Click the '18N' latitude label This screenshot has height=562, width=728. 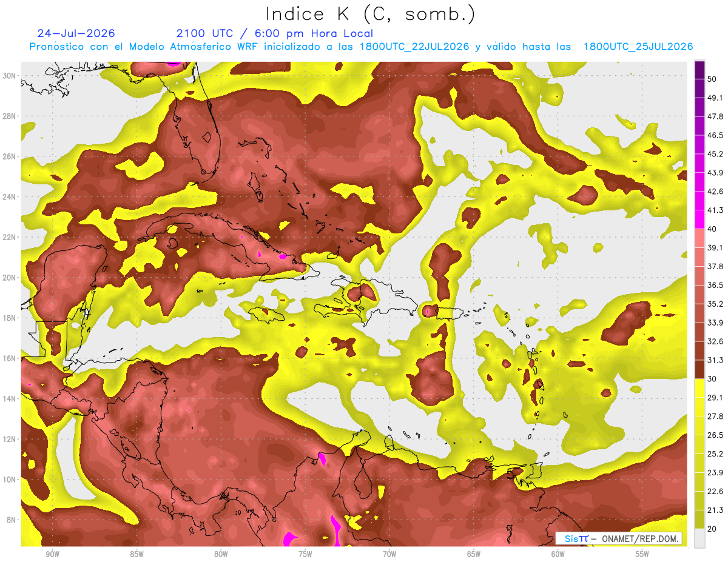(x=10, y=318)
